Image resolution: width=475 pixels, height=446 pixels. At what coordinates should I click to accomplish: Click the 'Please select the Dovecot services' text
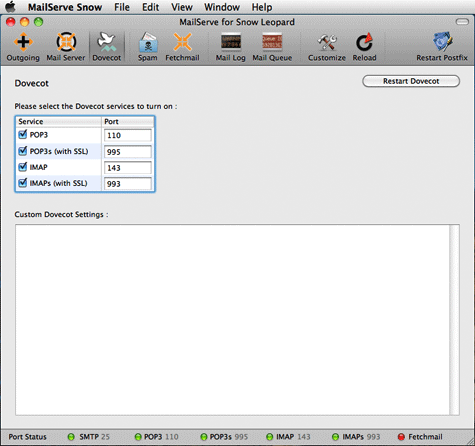pos(96,106)
